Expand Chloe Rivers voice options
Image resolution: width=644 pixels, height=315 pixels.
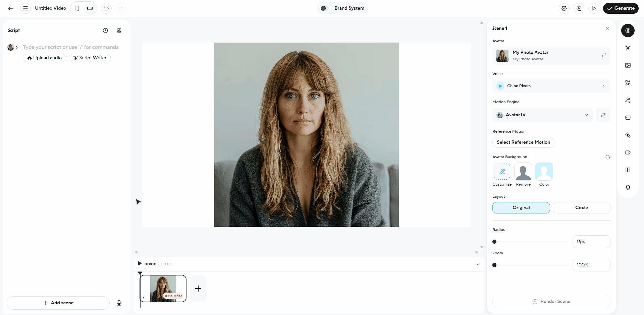(603, 86)
